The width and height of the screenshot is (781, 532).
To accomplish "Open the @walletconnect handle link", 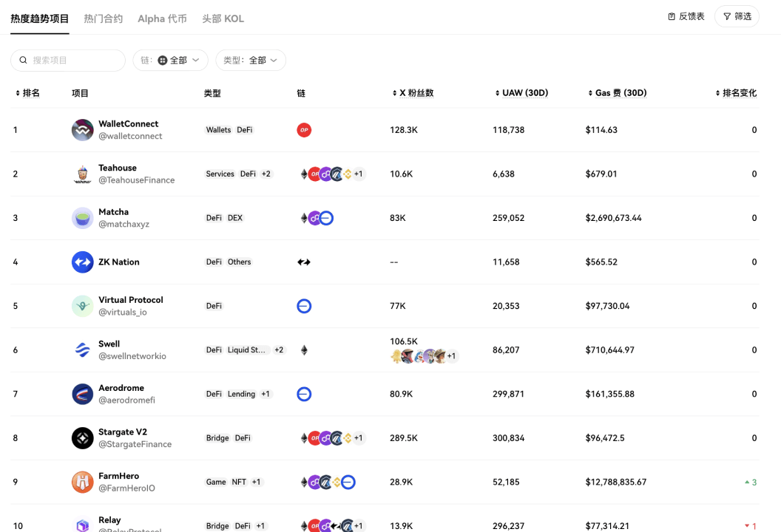I will pos(130,136).
